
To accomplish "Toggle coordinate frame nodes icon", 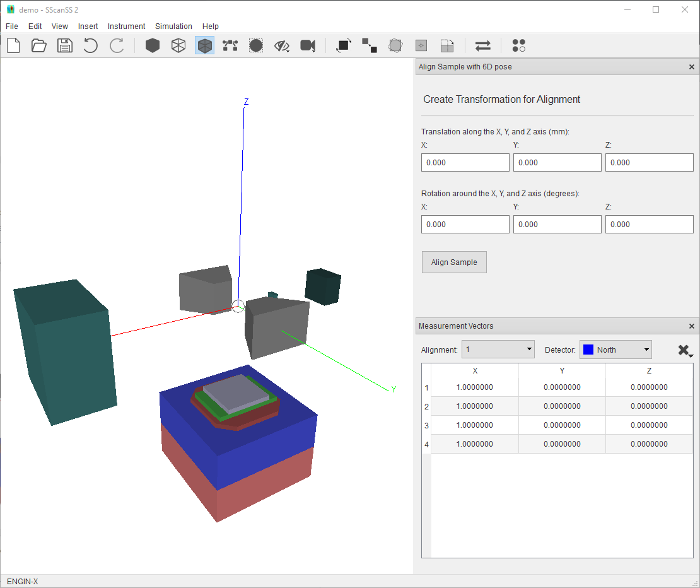I will tap(230, 45).
